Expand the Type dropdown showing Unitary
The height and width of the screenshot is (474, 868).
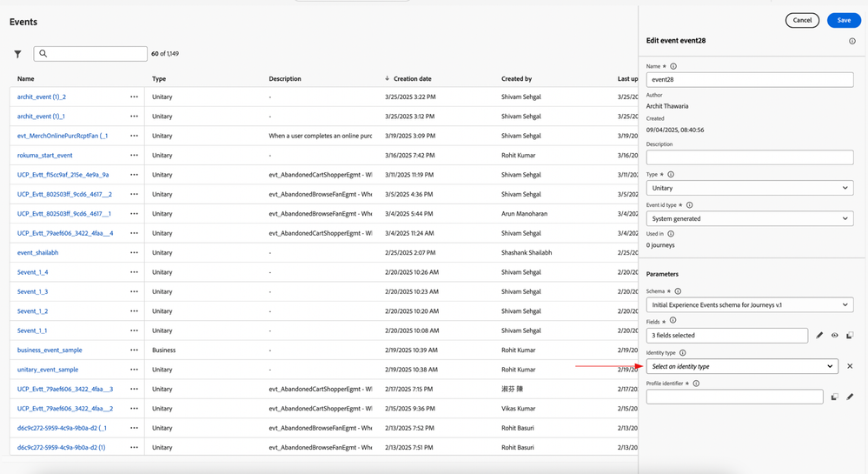point(749,188)
